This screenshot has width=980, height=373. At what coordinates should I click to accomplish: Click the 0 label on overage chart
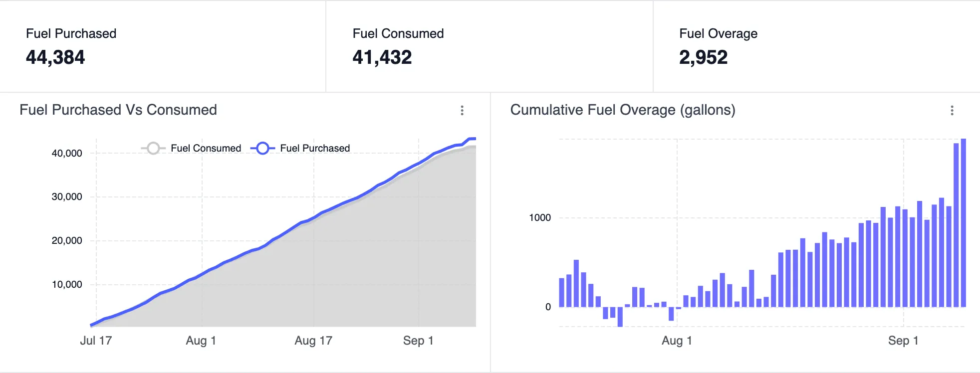point(548,307)
